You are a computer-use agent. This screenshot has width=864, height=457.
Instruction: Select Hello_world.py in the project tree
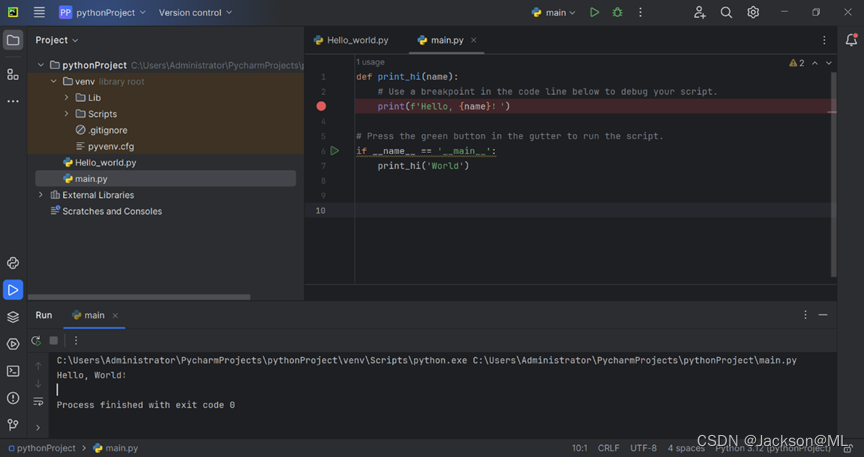105,162
